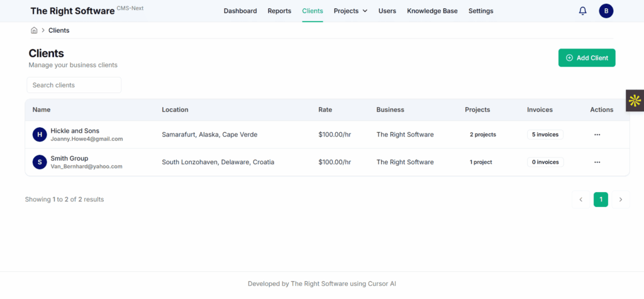Screen dimensions: 644x299
Task: Open actions menu for Smith Group
Action: coord(597,162)
